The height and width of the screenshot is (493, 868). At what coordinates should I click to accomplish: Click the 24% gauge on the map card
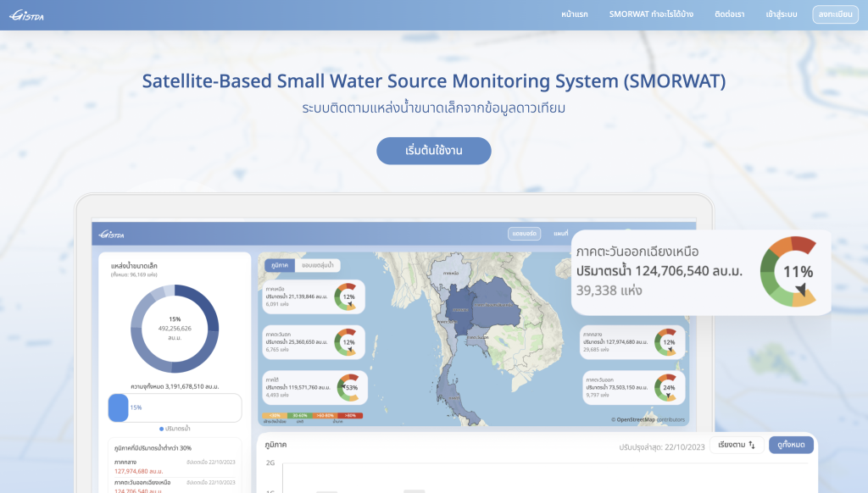tap(666, 387)
